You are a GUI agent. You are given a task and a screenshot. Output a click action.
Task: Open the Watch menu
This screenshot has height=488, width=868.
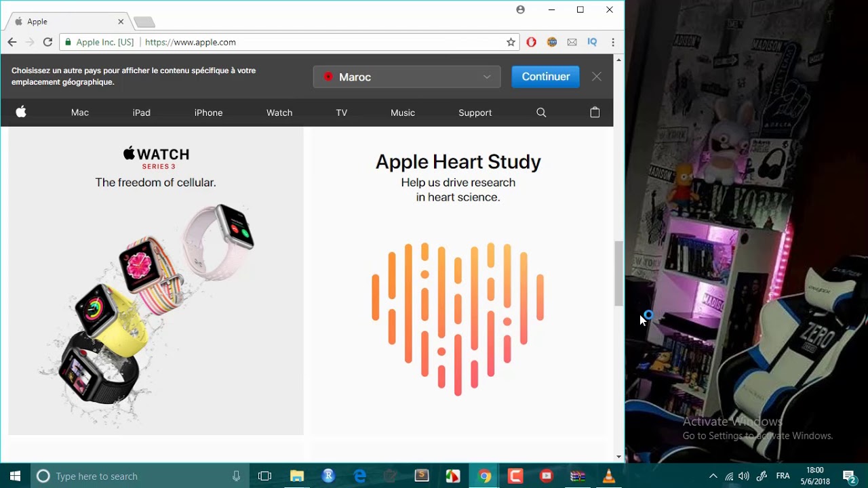(x=279, y=113)
